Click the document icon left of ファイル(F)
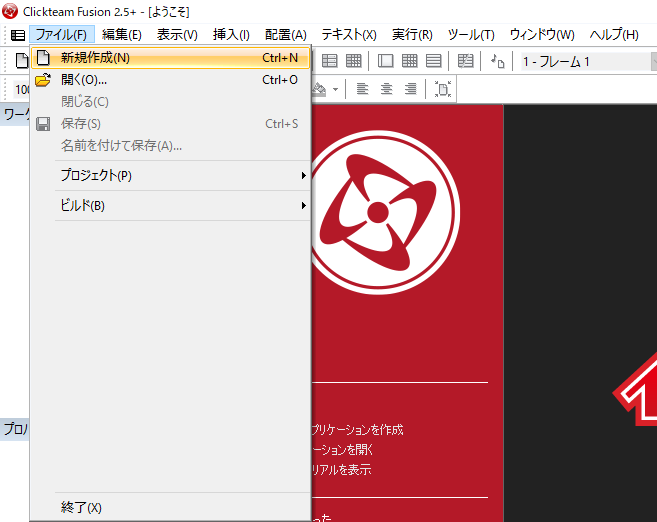Viewport: 657px width, 522px height. pos(18,35)
